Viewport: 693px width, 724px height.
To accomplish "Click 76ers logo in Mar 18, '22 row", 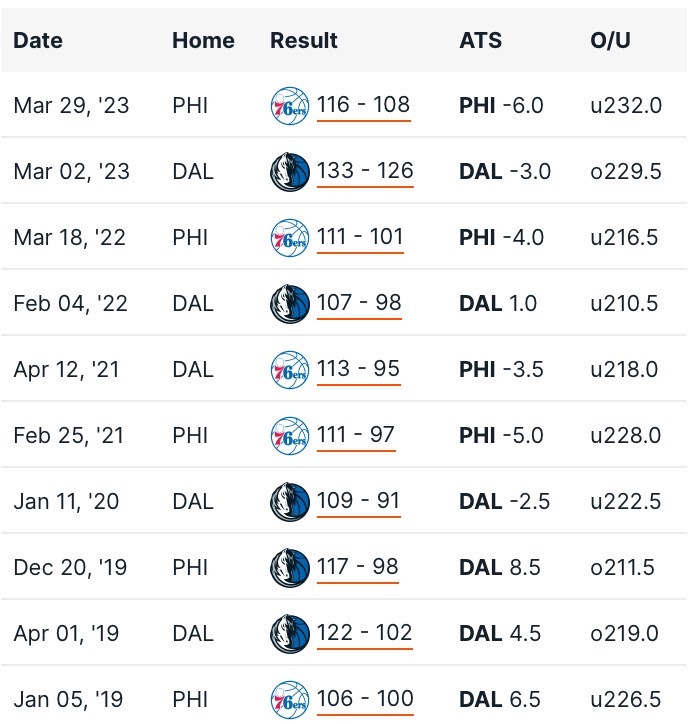I will [289, 238].
